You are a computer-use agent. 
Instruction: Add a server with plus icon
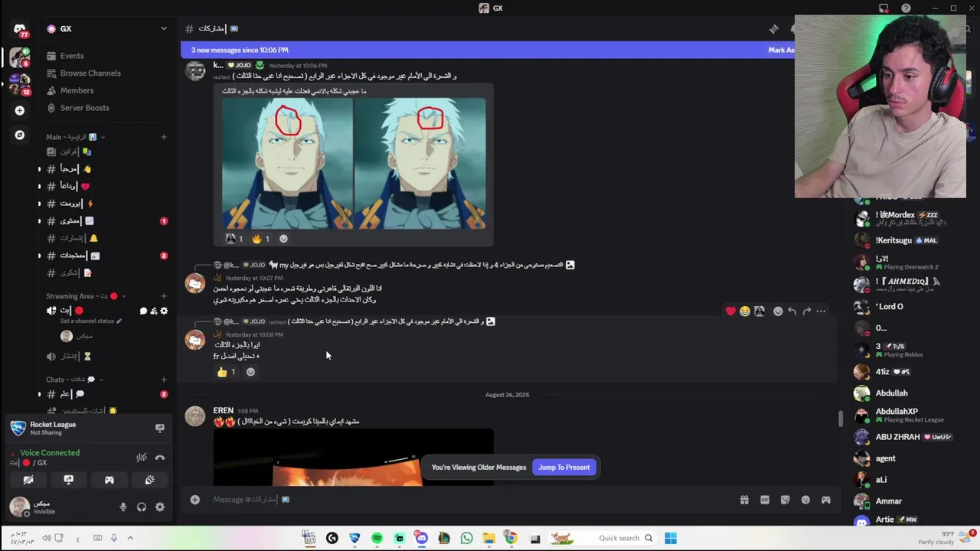pos(19,110)
